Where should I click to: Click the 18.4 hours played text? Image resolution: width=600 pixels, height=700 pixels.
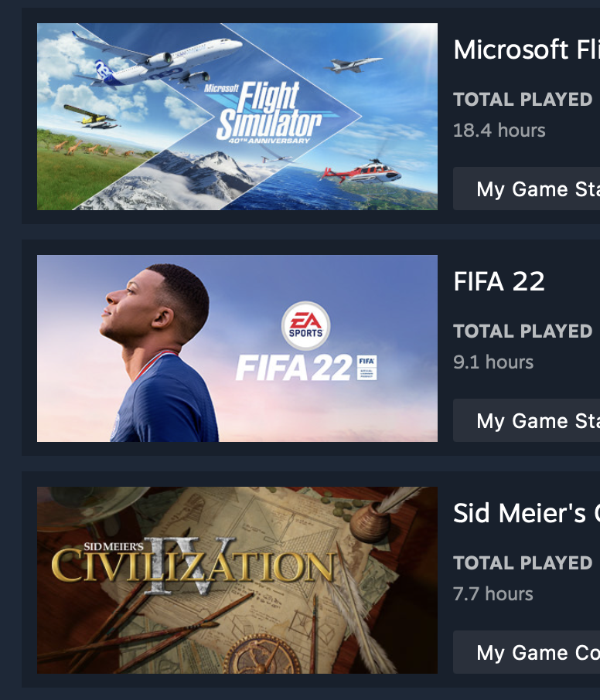pyautogui.click(x=499, y=131)
